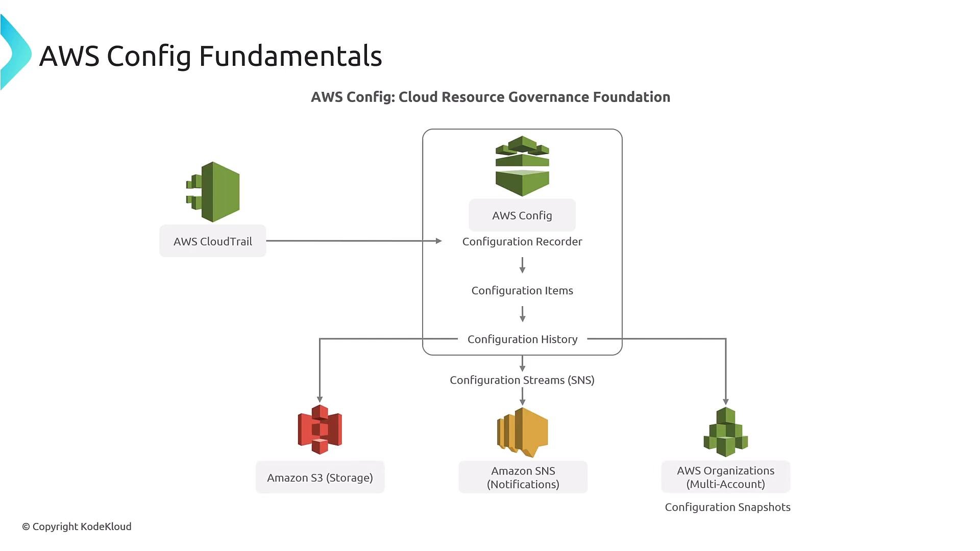Click the AWS CloudTrail service icon

(x=213, y=192)
